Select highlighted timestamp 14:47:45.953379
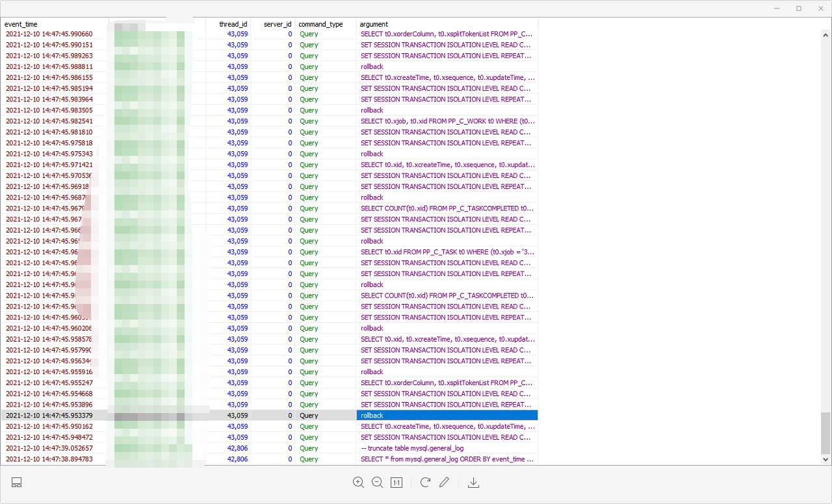 coord(49,416)
